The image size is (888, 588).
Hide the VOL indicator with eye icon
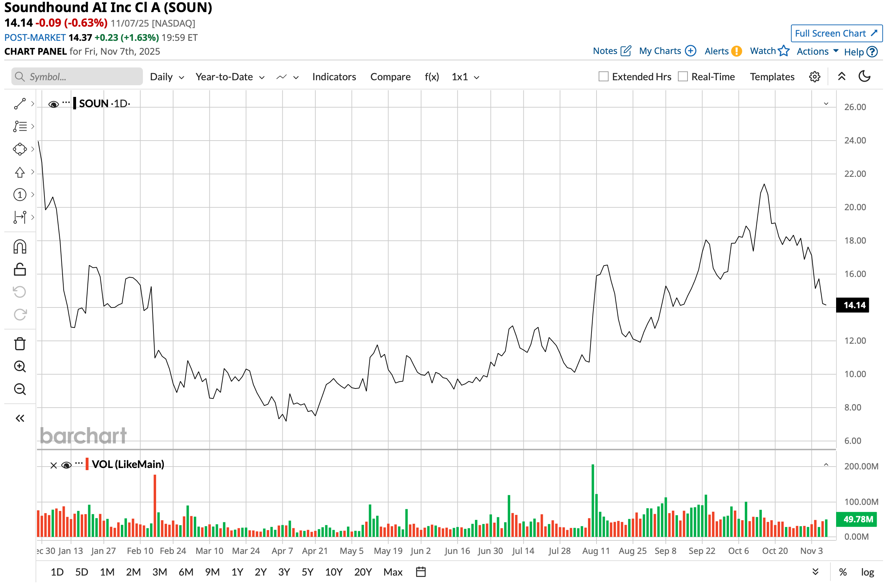(x=66, y=466)
